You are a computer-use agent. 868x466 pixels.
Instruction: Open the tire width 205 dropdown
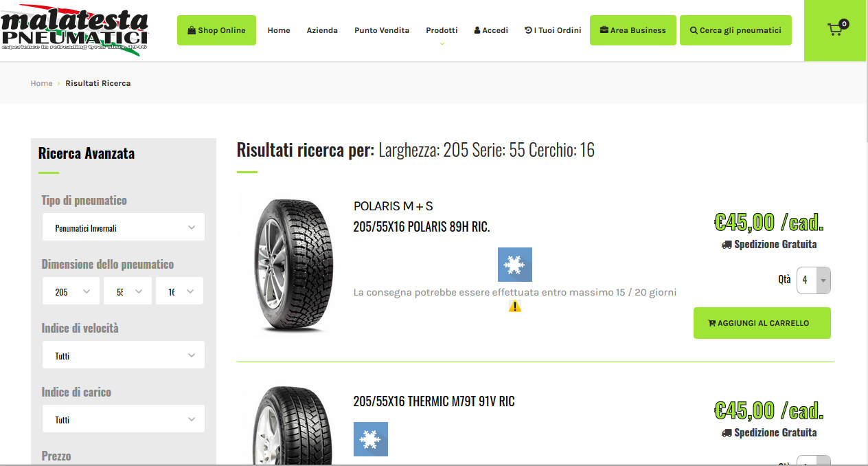point(71,291)
